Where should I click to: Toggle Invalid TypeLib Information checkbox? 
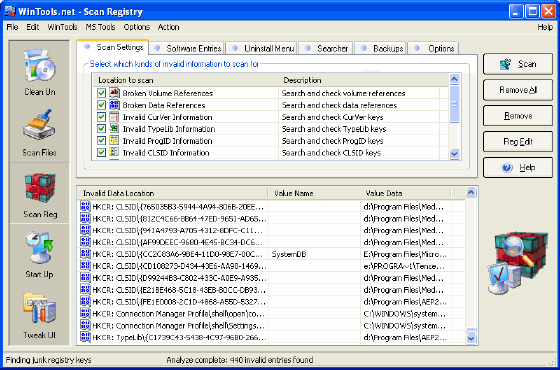pos(101,129)
